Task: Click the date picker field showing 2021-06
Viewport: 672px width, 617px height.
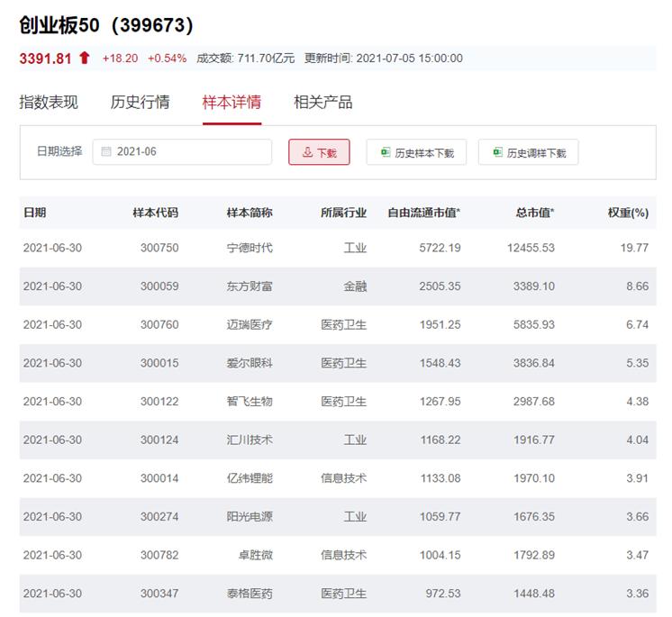Action: [x=182, y=151]
